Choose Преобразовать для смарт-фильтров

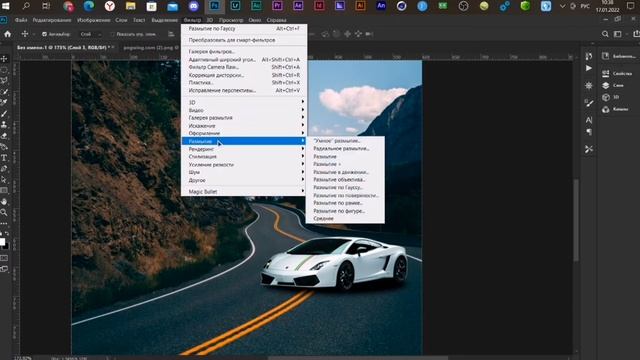click(x=244, y=40)
